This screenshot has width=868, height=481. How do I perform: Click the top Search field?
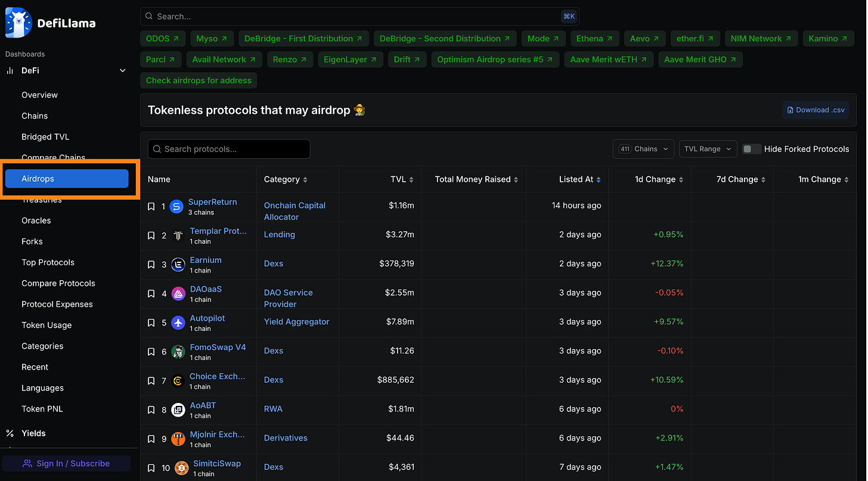(x=359, y=17)
